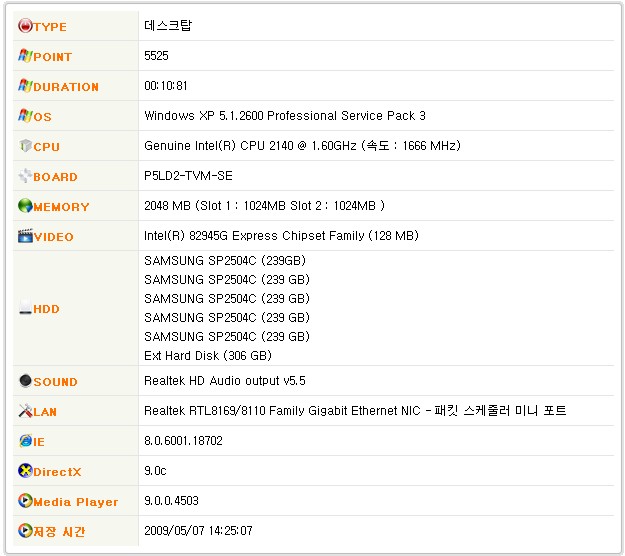625x556 pixels.
Task: Select the Media Player label
Action: point(76,502)
